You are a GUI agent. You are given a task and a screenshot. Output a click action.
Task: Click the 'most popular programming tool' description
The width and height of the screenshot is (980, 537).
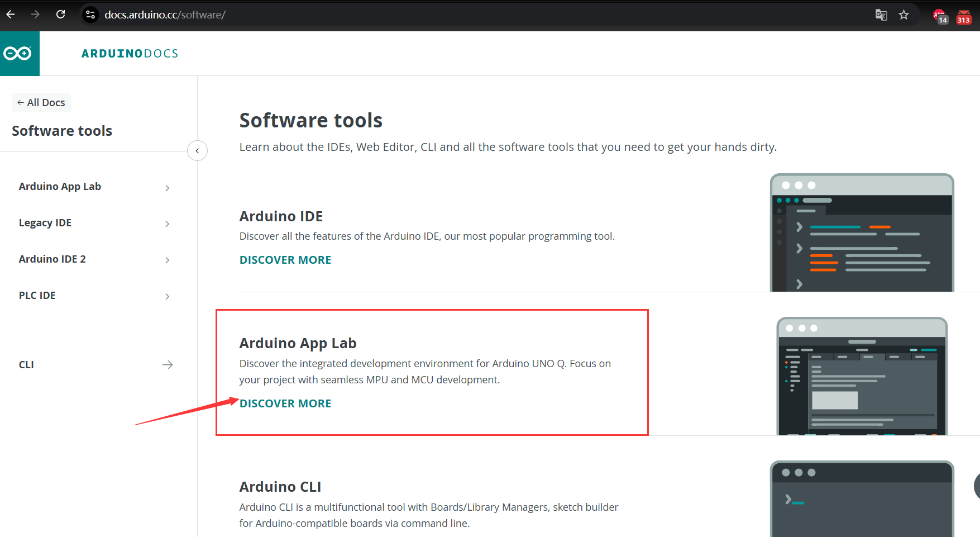[427, 236]
